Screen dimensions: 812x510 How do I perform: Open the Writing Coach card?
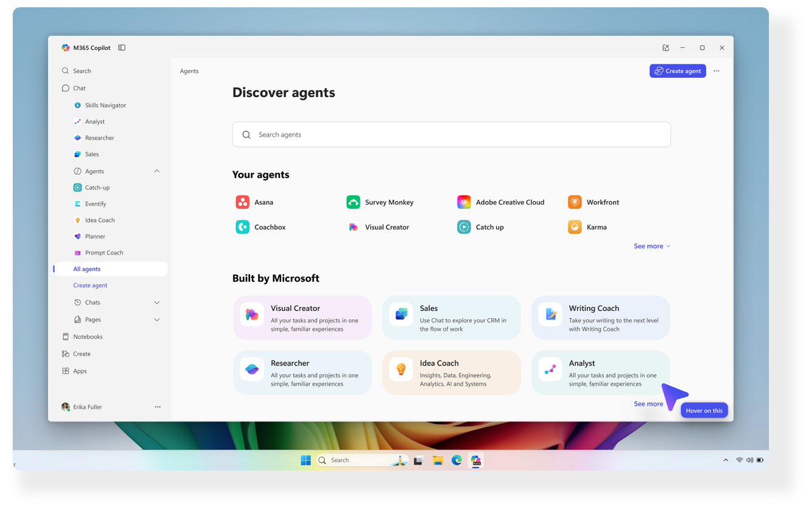[601, 318]
